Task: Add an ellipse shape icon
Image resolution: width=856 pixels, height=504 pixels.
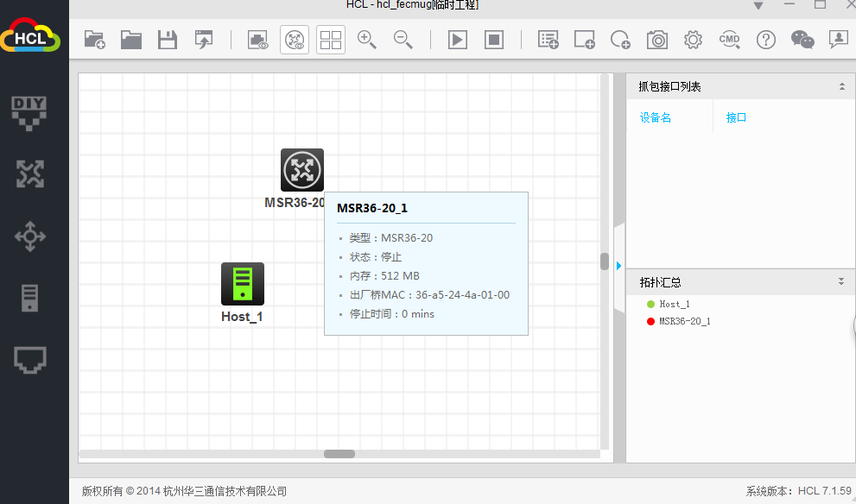Action: [620, 40]
